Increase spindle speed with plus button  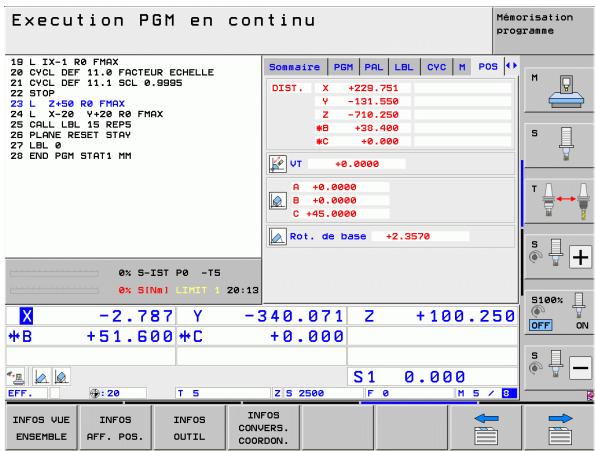click(x=580, y=258)
